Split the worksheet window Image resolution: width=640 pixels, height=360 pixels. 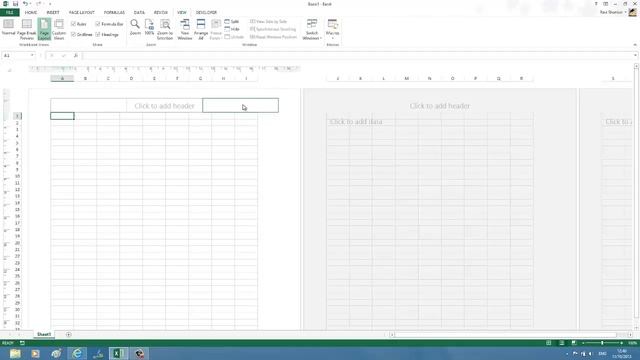(232, 22)
